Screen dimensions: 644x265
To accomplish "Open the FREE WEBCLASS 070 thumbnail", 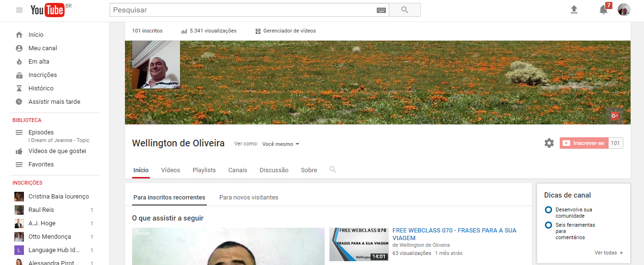I will 359,244.
